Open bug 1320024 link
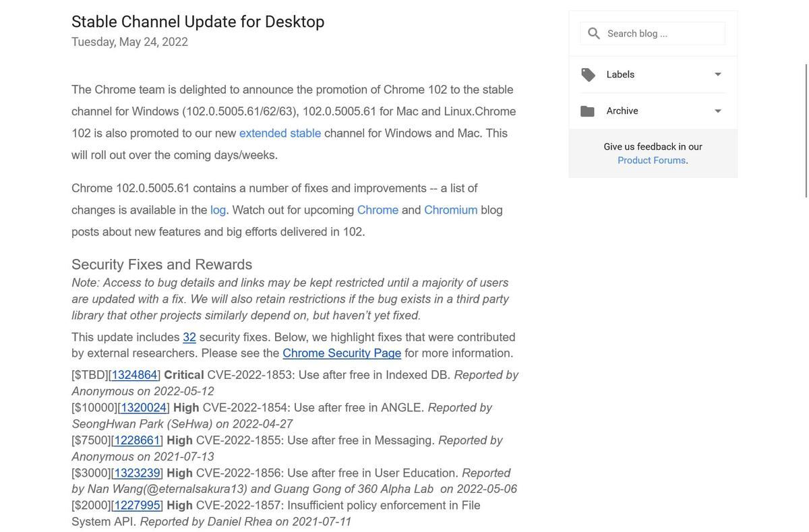809x532 pixels. [144, 408]
